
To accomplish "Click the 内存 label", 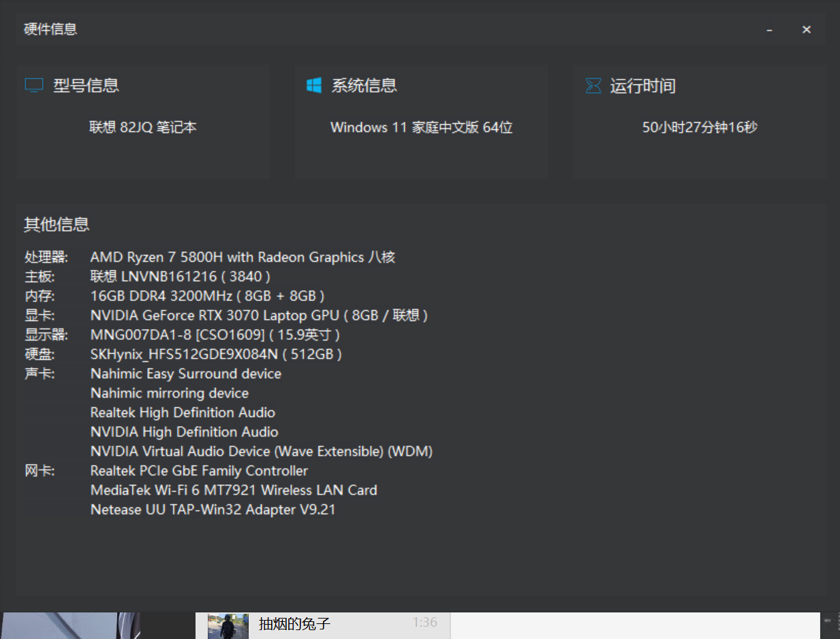I will [40, 296].
